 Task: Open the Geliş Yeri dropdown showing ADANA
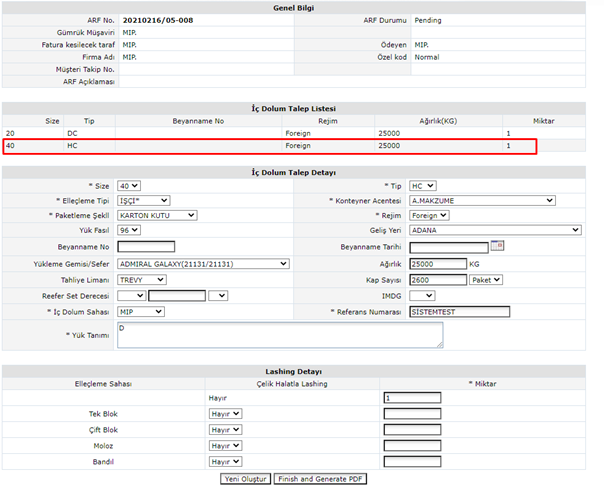(x=494, y=230)
